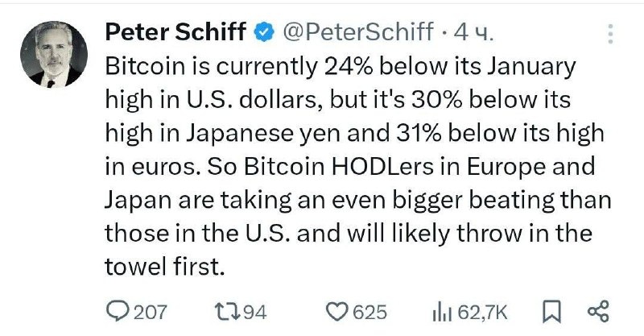Open the reply speech-bubble icon
644x336 pixels.
[x=118, y=311]
